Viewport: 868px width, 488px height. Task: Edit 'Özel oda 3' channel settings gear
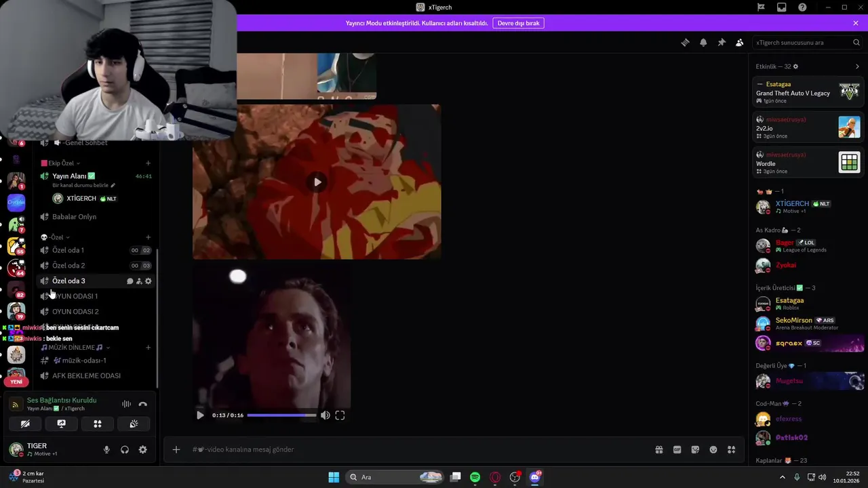[149, 281]
